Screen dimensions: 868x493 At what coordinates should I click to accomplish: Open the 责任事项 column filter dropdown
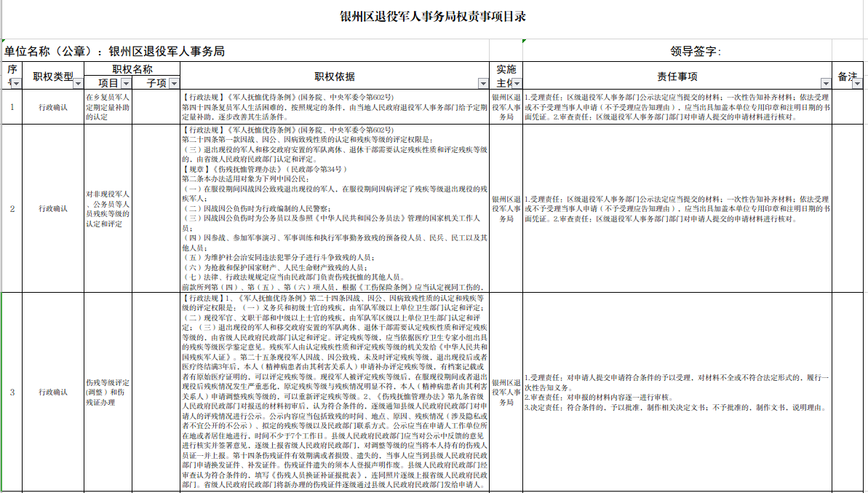tap(826, 83)
